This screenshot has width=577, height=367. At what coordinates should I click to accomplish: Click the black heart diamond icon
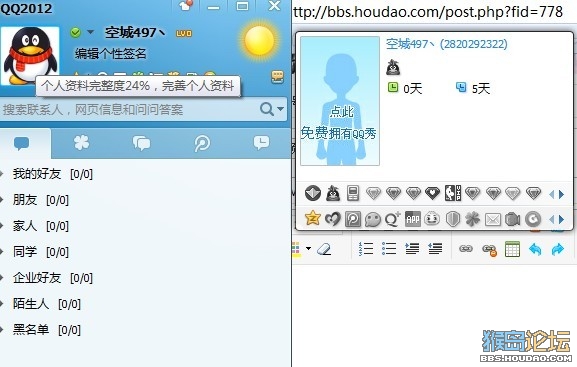432,193
